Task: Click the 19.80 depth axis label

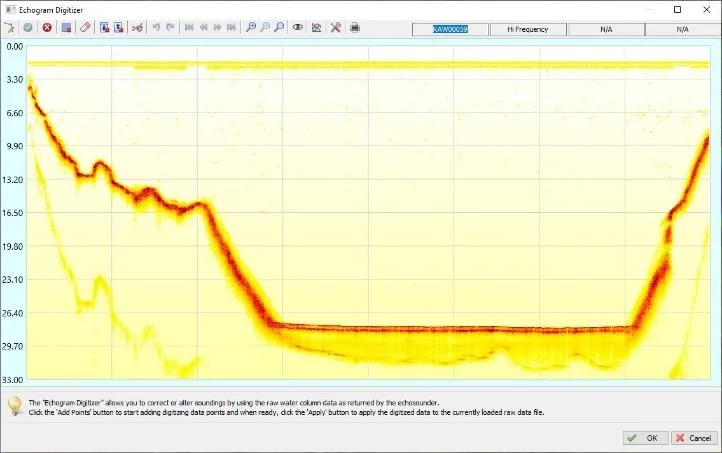Action: pyautogui.click(x=12, y=246)
